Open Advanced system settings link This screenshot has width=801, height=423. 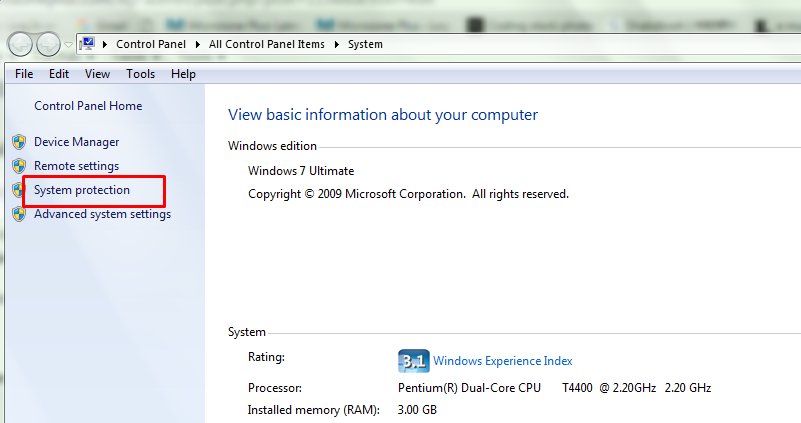[x=103, y=214]
